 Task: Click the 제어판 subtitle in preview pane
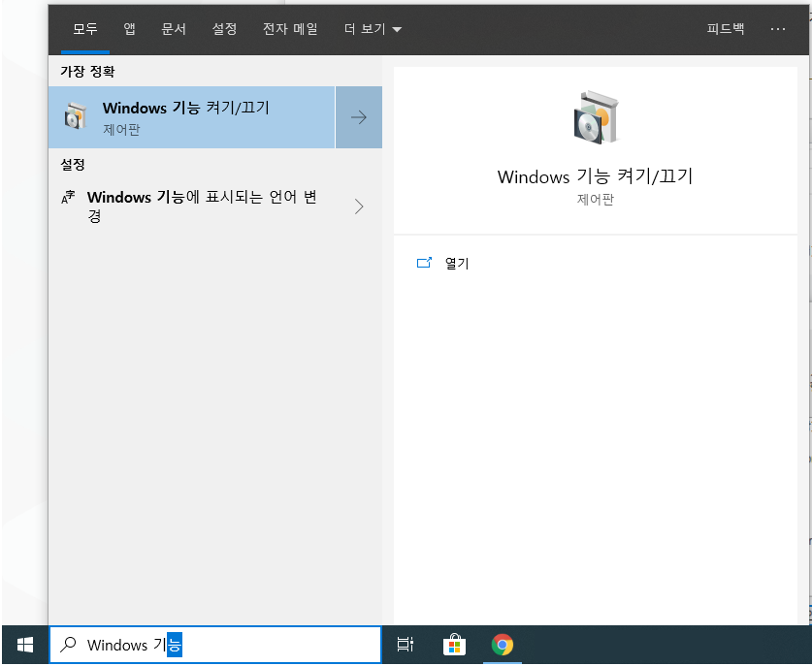tap(596, 200)
